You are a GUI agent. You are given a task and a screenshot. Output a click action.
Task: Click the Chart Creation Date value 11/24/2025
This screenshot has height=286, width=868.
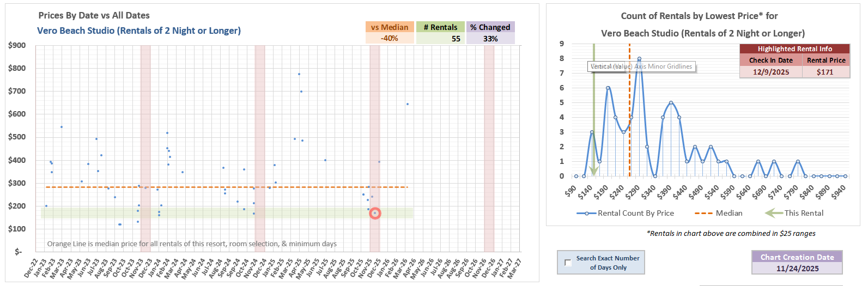click(797, 269)
